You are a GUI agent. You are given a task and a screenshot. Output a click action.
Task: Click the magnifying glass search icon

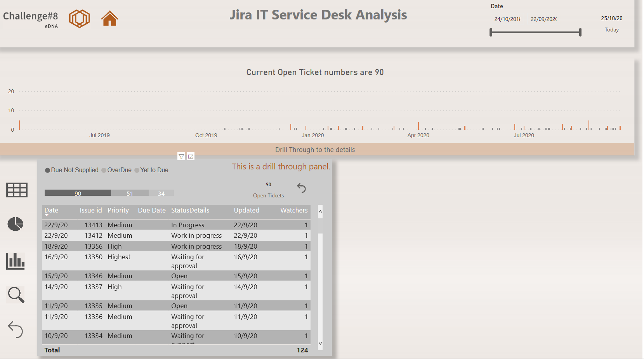[x=16, y=295]
